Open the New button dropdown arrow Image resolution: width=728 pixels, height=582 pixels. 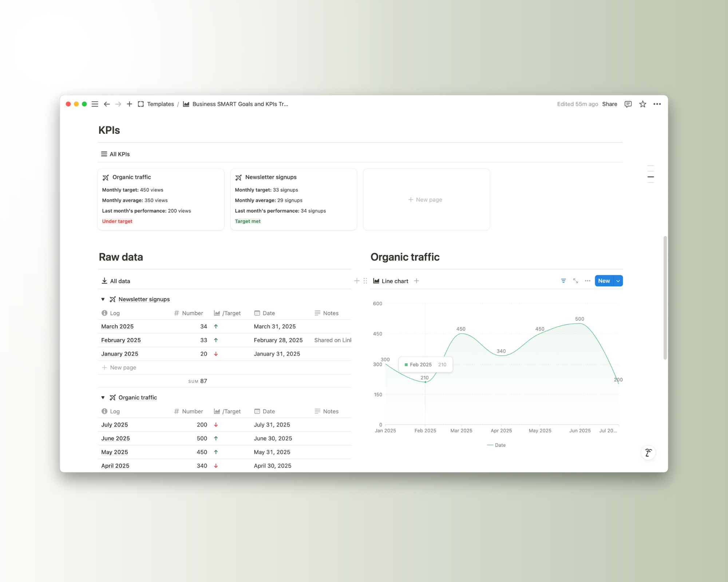point(618,281)
